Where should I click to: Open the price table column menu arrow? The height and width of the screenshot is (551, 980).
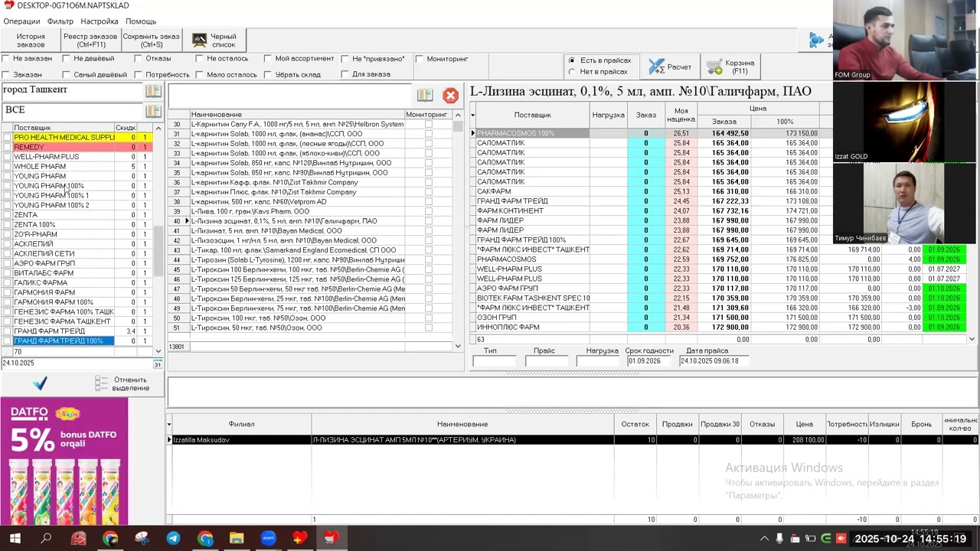(x=472, y=116)
